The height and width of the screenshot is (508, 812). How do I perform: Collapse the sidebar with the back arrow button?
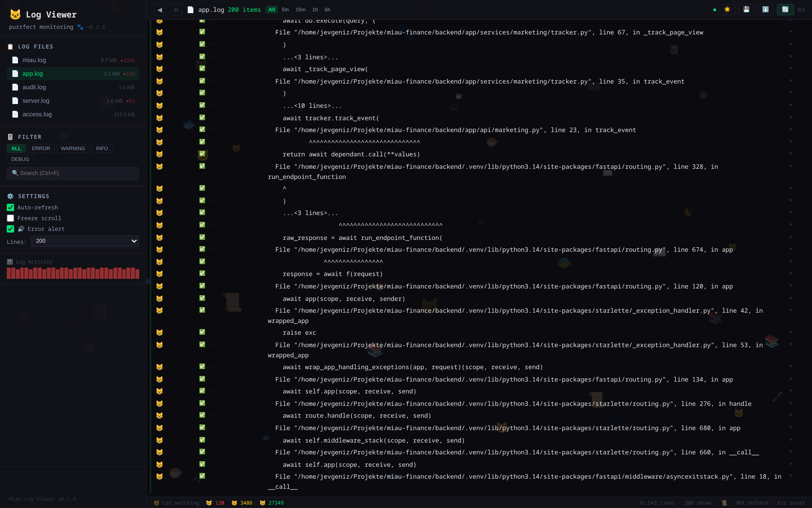(x=160, y=10)
